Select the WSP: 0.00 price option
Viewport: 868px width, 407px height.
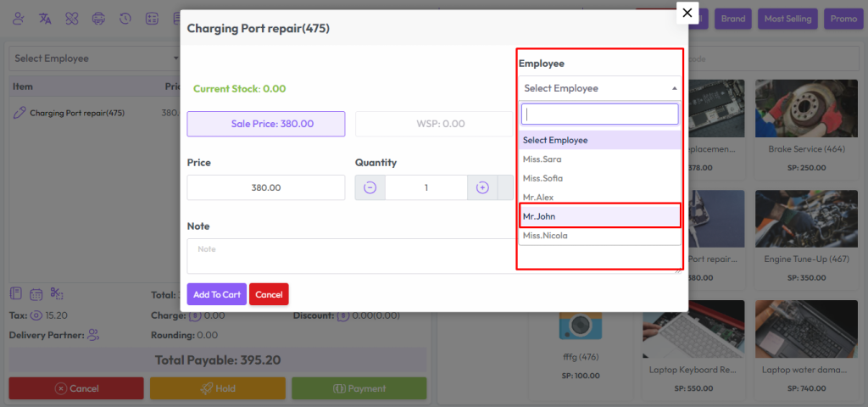coord(434,124)
